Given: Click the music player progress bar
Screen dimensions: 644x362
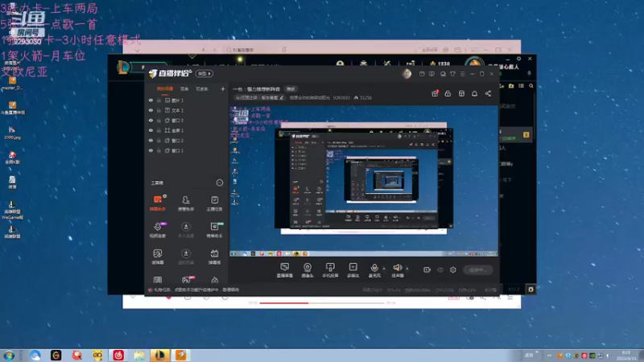Looking at the screenshot, I should (x=321, y=303).
